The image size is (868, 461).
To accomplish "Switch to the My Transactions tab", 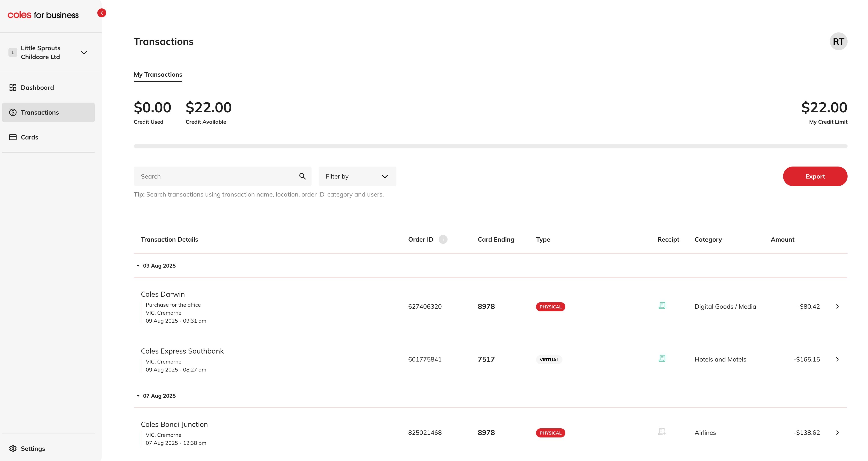I will 158,74.
